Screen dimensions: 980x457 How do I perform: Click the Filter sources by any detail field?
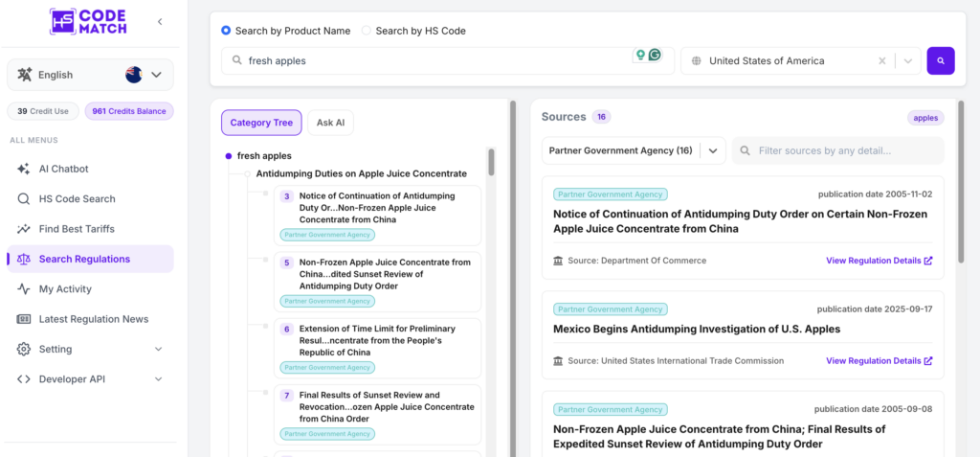tap(837, 150)
